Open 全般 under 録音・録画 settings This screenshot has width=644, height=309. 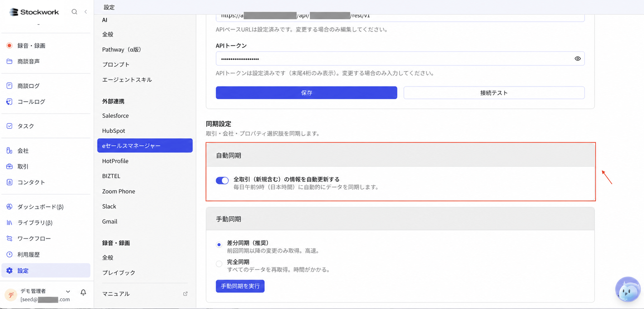tap(108, 257)
